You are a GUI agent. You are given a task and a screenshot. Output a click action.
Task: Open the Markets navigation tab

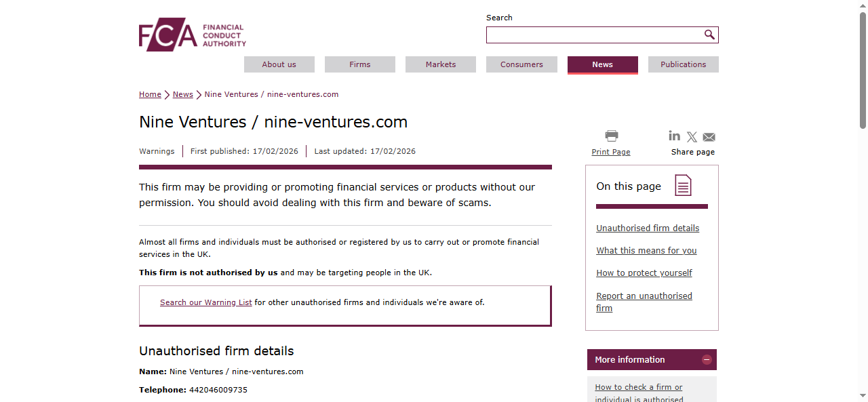tap(440, 64)
